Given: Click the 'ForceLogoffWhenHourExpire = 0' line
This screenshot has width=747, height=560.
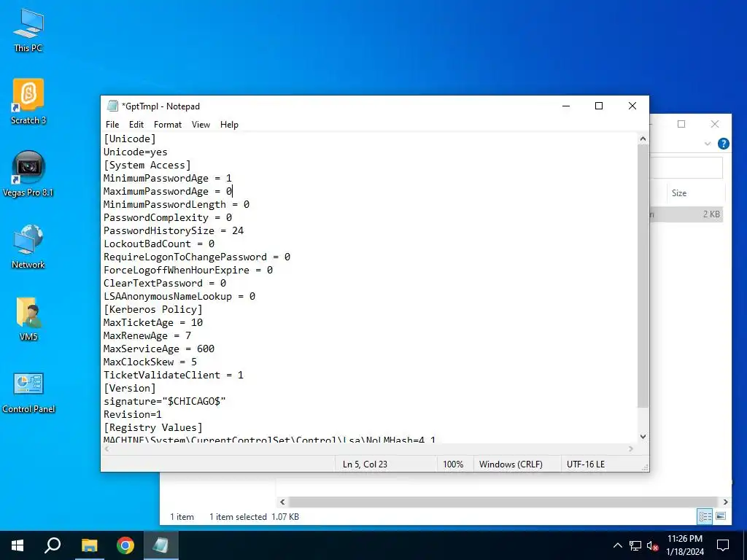Looking at the screenshot, I should coord(188,270).
